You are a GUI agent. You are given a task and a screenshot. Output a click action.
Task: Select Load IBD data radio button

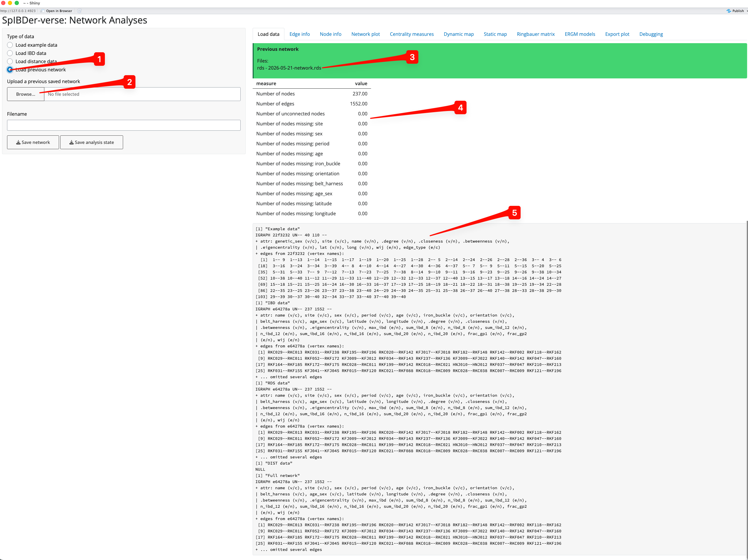click(x=10, y=53)
